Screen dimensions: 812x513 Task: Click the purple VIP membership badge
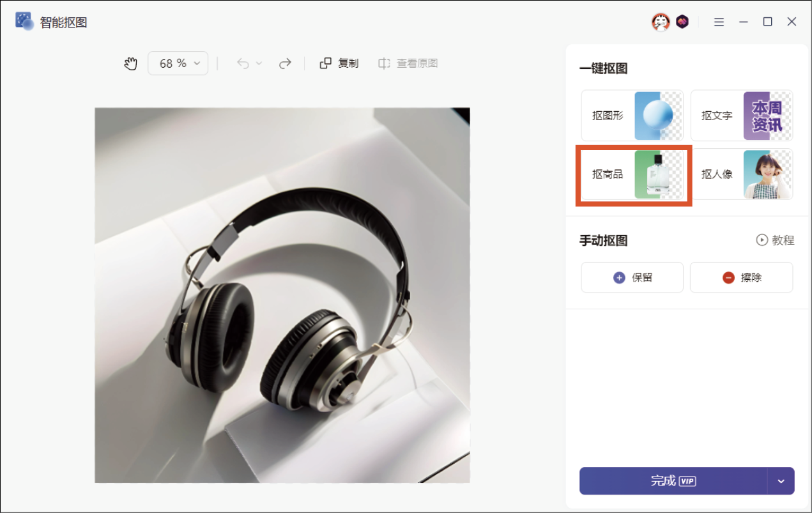(682, 22)
